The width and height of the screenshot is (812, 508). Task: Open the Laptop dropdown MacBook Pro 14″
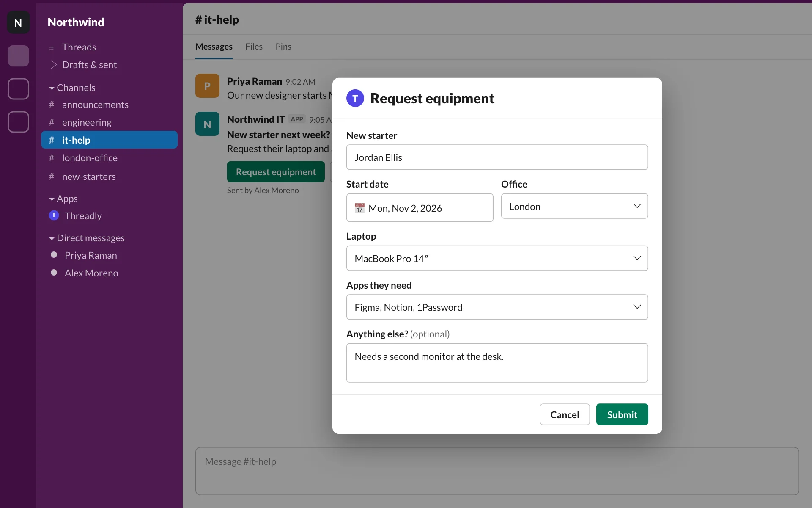click(497, 258)
